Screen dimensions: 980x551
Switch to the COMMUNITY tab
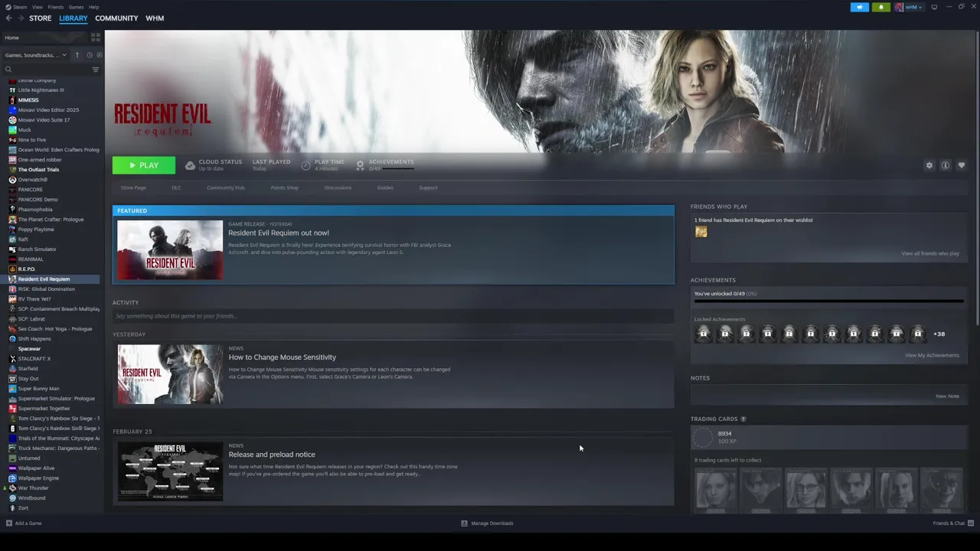click(x=116, y=18)
